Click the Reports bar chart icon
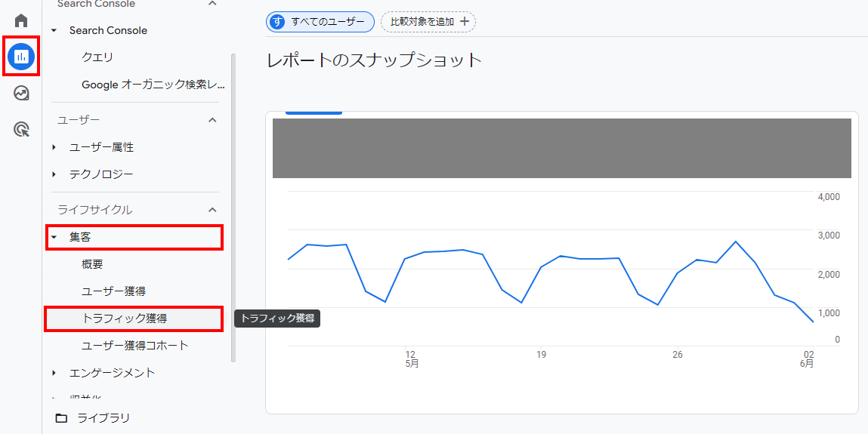Viewport: 868px width, 434px height. (21, 56)
